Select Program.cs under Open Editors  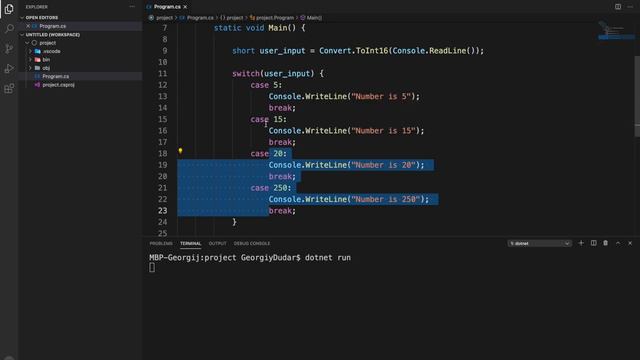[53, 26]
